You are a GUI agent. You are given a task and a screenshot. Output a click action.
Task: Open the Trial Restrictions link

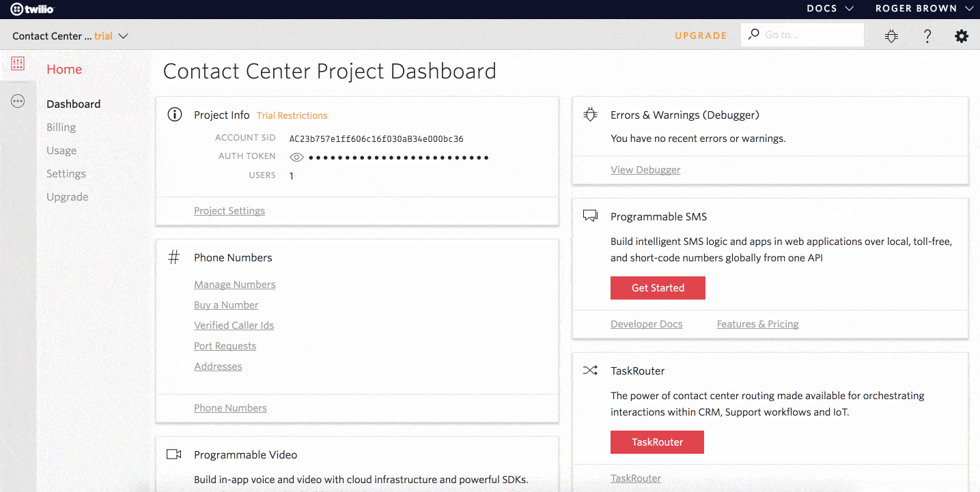tap(292, 115)
